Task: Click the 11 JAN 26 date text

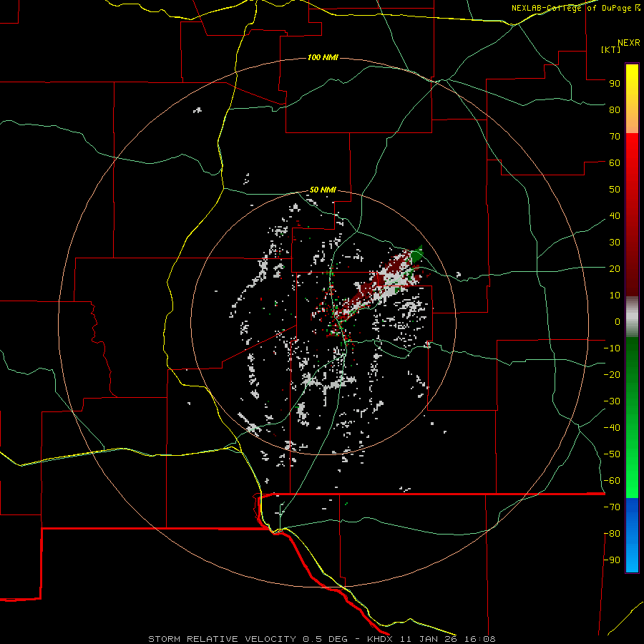Action: click(x=429, y=639)
